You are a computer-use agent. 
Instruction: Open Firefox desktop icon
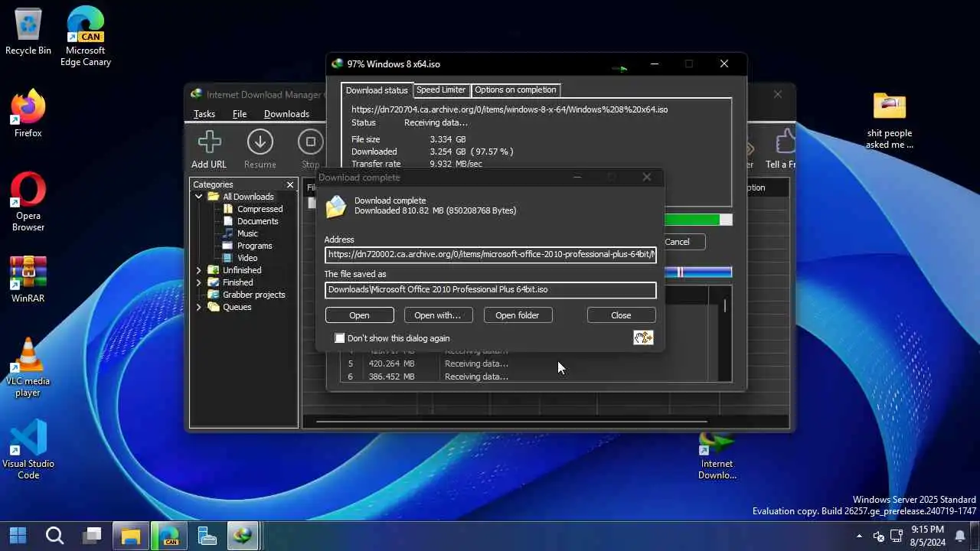coord(28,114)
